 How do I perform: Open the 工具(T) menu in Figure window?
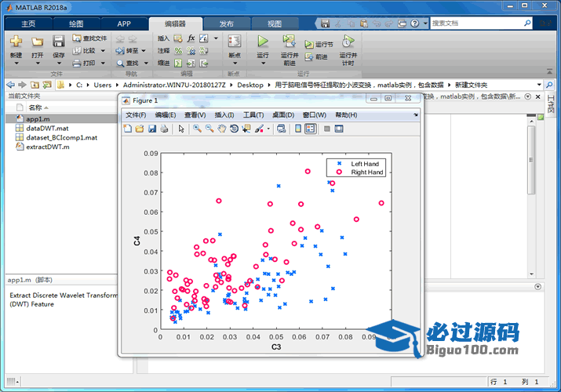pyautogui.click(x=253, y=114)
